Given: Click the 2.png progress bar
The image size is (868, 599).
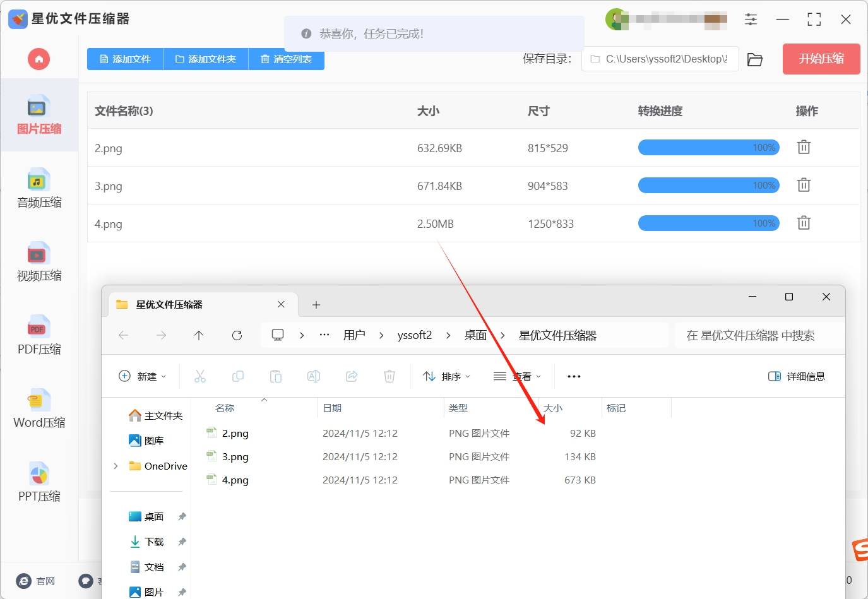Looking at the screenshot, I should click(708, 148).
